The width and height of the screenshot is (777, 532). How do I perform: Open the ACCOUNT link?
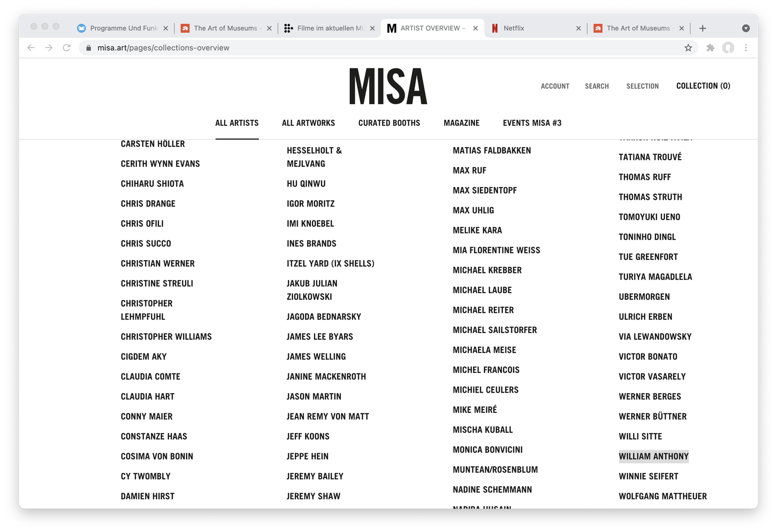555,86
